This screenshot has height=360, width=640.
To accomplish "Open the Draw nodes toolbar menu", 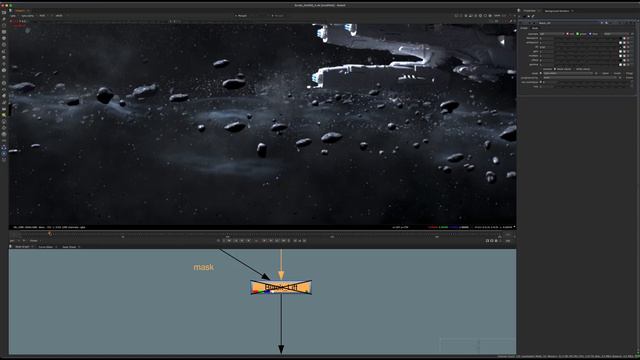I will point(4,19).
